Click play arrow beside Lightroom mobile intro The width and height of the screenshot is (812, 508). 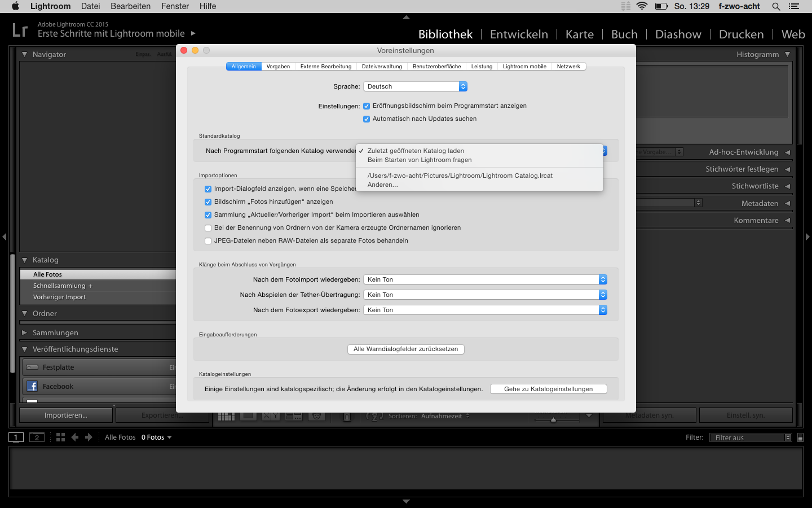(x=193, y=33)
